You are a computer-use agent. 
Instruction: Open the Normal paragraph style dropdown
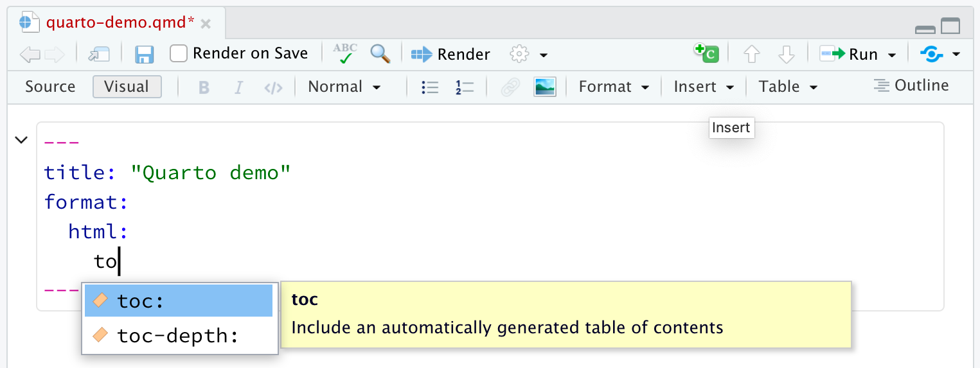344,87
